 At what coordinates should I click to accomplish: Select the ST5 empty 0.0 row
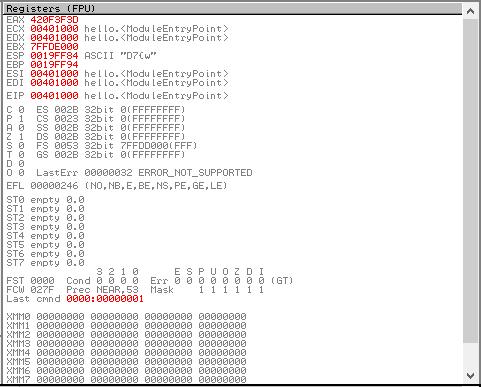coord(45,245)
